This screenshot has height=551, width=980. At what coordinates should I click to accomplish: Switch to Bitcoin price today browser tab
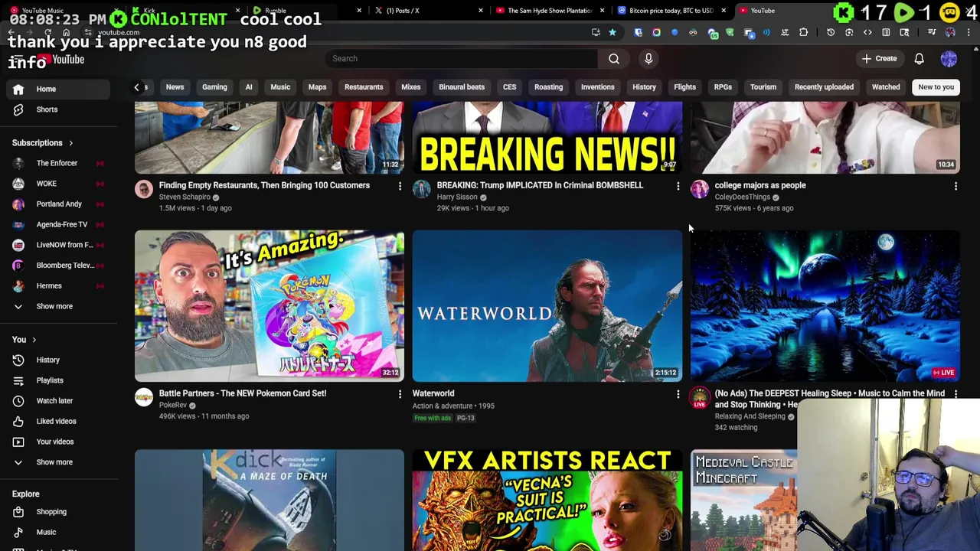pos(671,11)
